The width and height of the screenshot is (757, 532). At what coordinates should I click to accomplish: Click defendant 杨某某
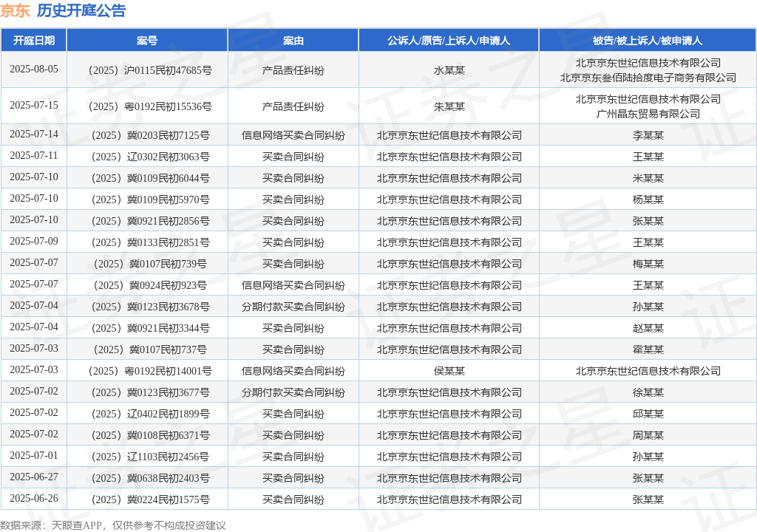(648, 199)
